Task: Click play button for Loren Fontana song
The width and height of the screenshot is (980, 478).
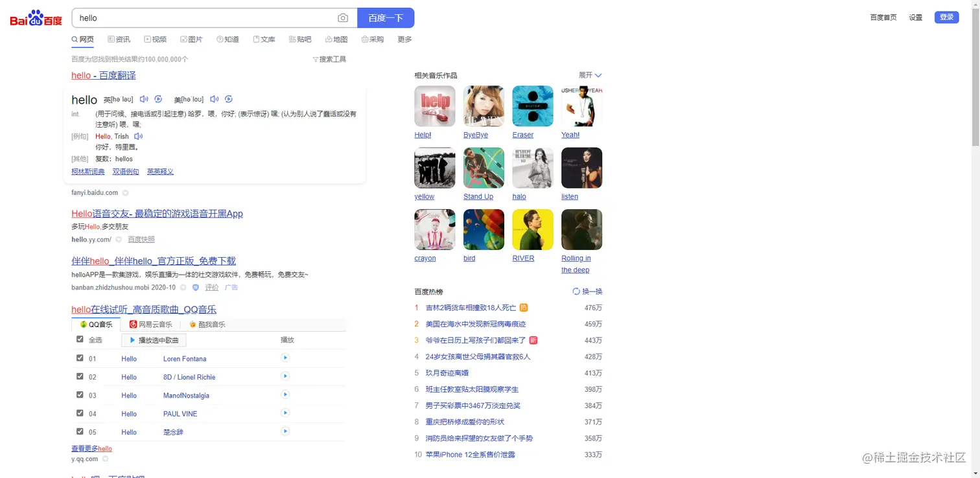Action: click(285, 358)
